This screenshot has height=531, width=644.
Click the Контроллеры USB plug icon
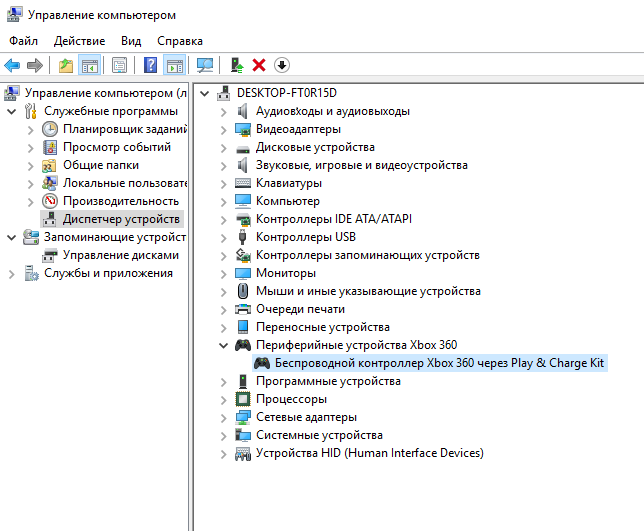(243, 237)
